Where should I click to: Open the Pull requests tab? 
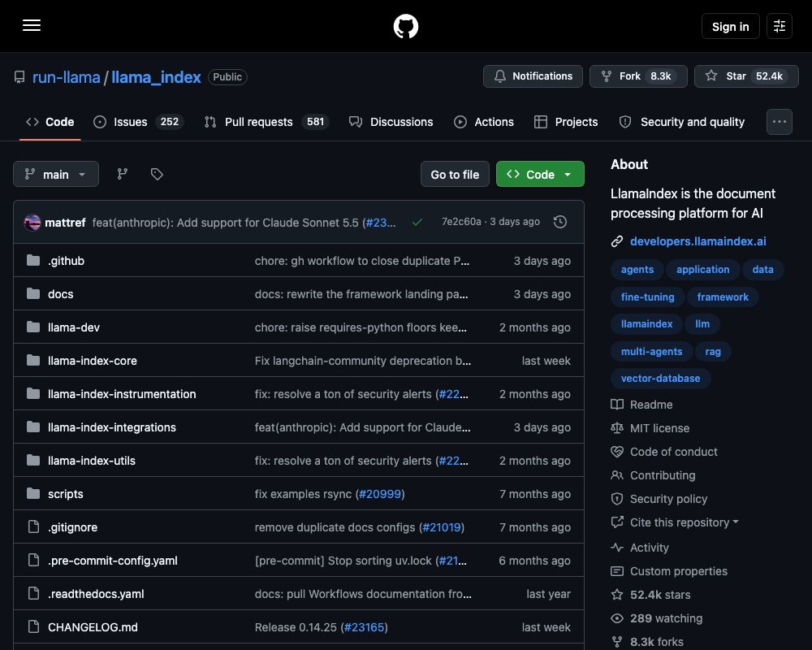[x=266, y=122]
